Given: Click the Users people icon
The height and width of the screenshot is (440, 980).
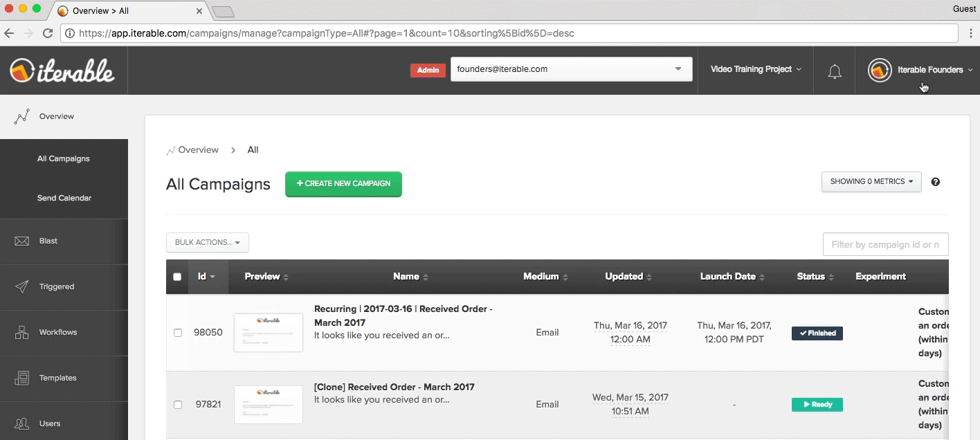Looking at the screenshot, I should [x=21, y=423].
